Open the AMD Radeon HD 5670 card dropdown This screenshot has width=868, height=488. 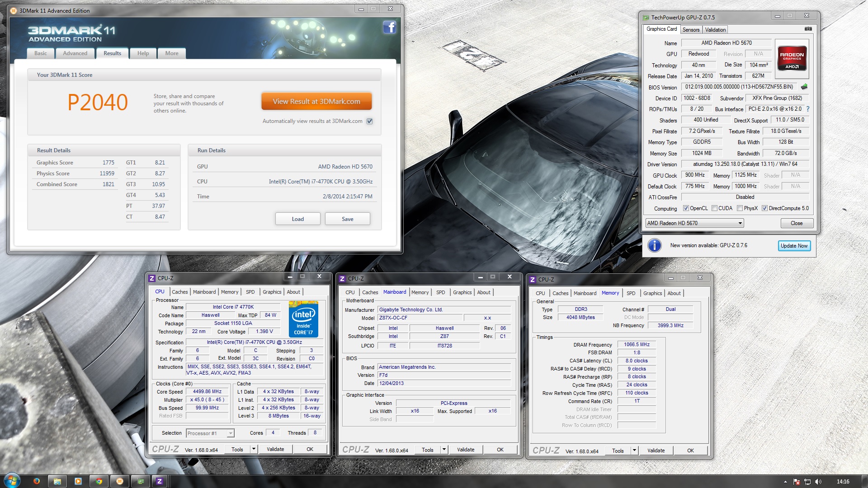pyautogui.click(x=694, y=223)
